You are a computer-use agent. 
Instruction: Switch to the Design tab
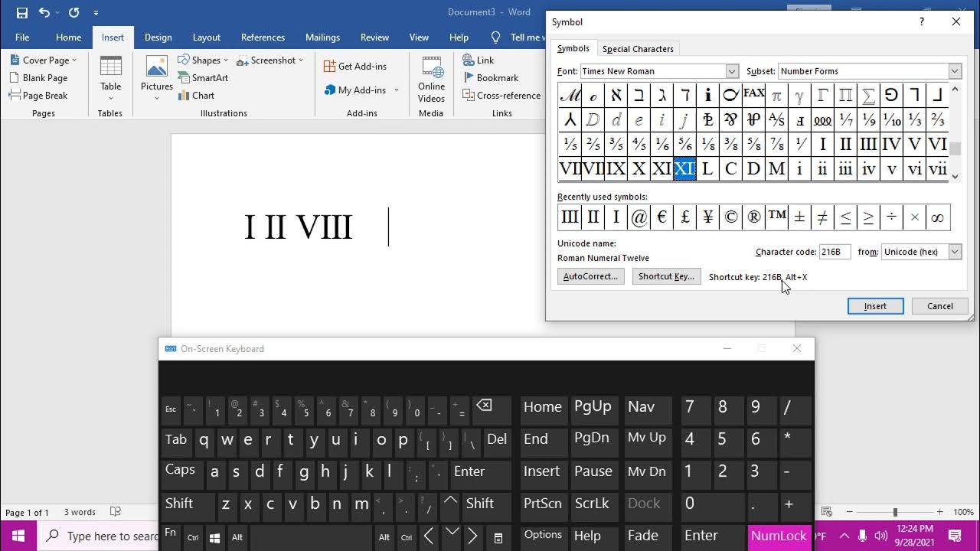tap(158, 37)
